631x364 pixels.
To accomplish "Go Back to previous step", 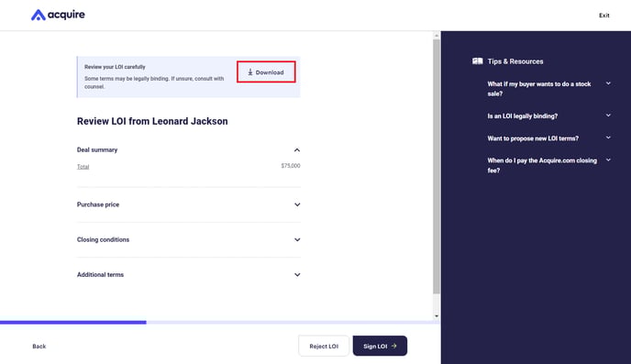I will click(x=39, y=347).
